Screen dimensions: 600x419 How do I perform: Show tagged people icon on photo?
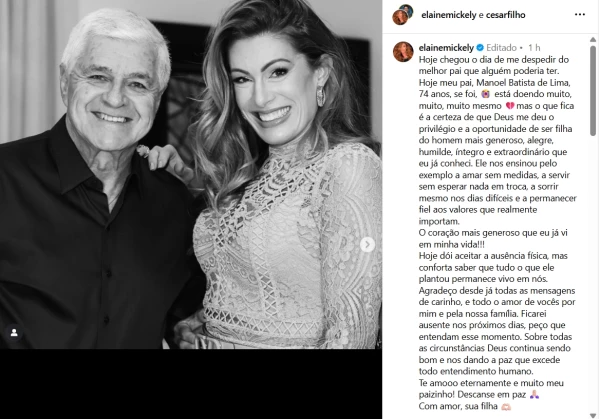click(x=14, y=333)
